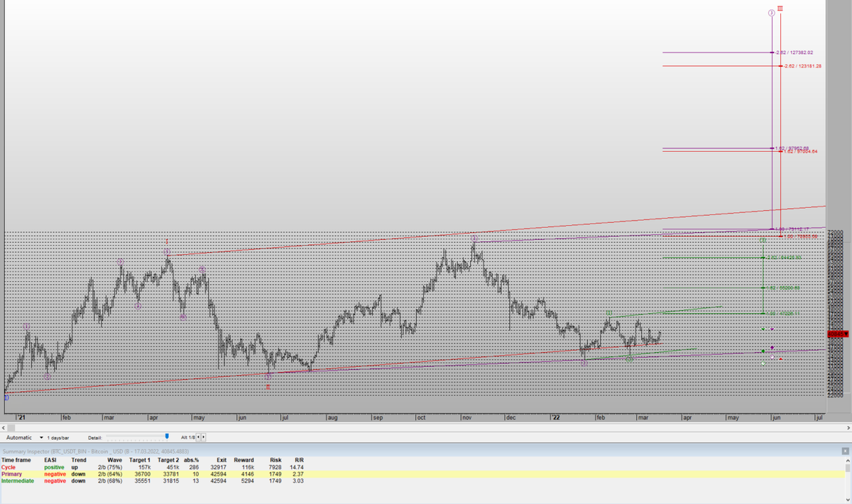The height and width of the screenshot is (504, 852).
Task: Click the abs.% column header
Action: (191, 461)
